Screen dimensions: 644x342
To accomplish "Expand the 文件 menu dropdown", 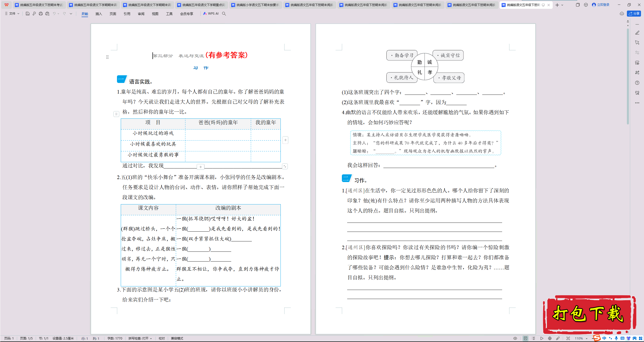I will (12, 14).
